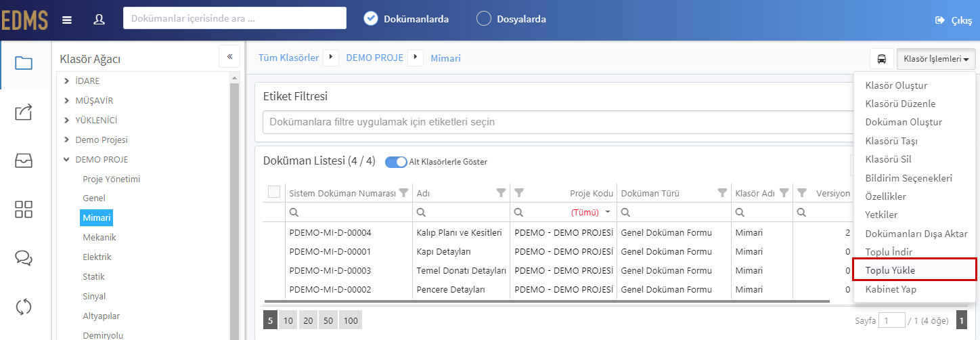Screen dimensions: 980x340
Task: Expand the MÜŞAVİR folder node
Action: tap(66, 101)
